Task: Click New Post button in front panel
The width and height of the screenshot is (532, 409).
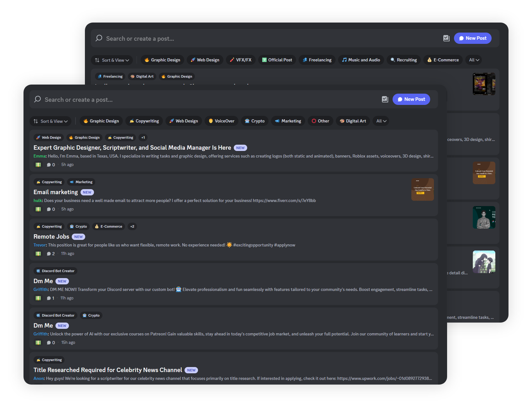Action: point(411,99)
